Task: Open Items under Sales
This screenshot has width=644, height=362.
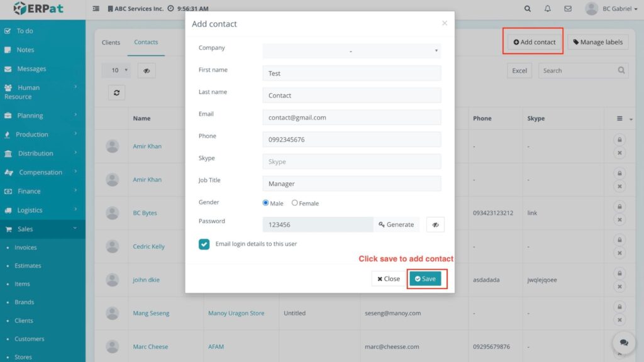Action: pyautogui.click(x=22, y=283)
